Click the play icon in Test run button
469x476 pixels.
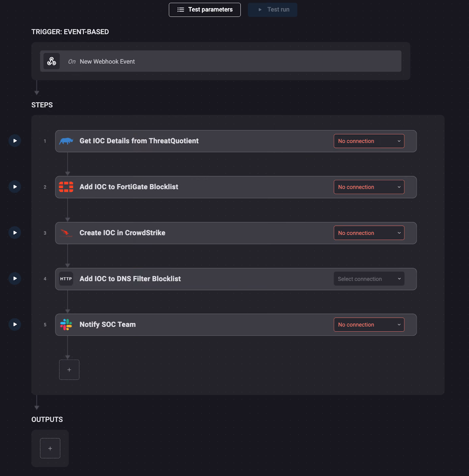coord(260,10)
